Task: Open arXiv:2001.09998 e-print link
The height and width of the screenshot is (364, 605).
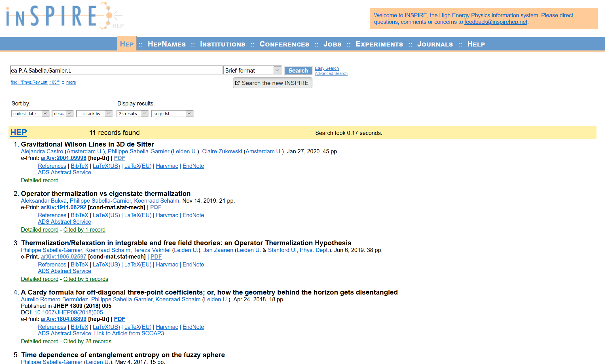Action: tap(64, 158)
